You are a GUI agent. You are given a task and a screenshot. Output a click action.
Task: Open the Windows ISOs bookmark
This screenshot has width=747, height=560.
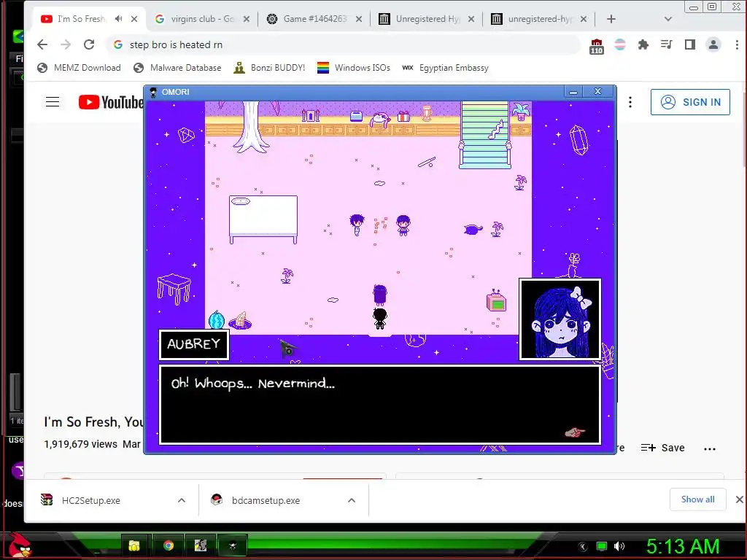click(354, 68)
